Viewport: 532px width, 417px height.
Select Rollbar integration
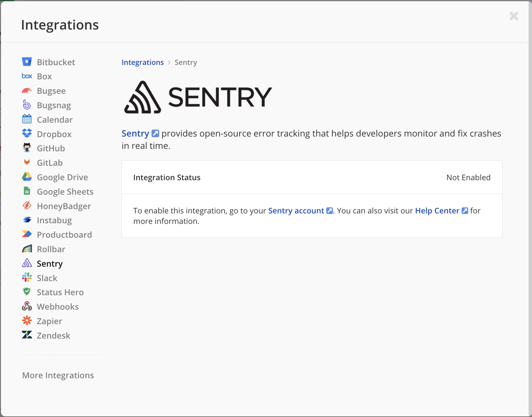point(51,249)
